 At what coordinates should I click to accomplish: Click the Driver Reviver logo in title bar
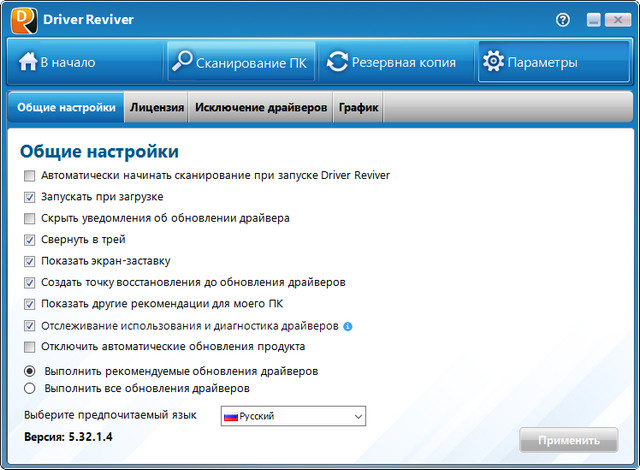[x=23, y=19]
